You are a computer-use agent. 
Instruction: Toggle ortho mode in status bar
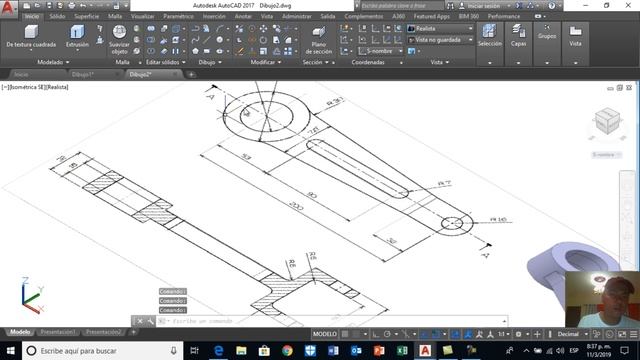(376, 334)
